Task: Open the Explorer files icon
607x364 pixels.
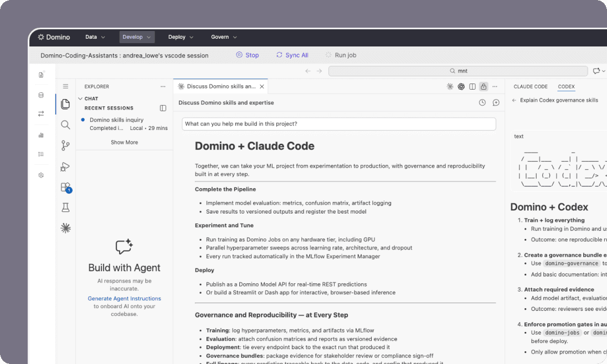Action: click(x=65, y=104)
